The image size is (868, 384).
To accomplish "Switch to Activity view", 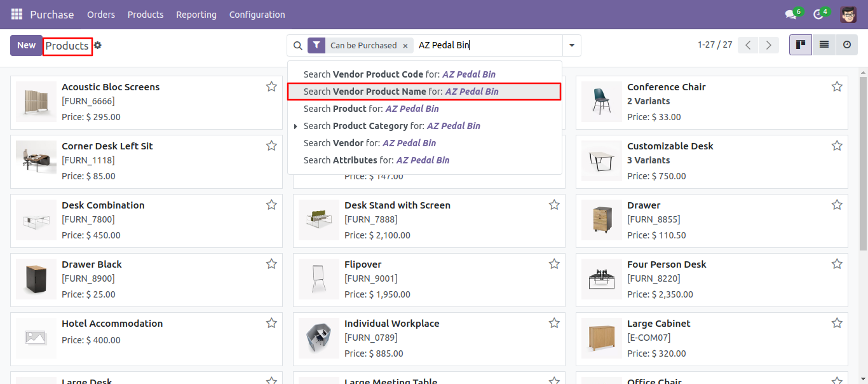I will click(847, 45).
